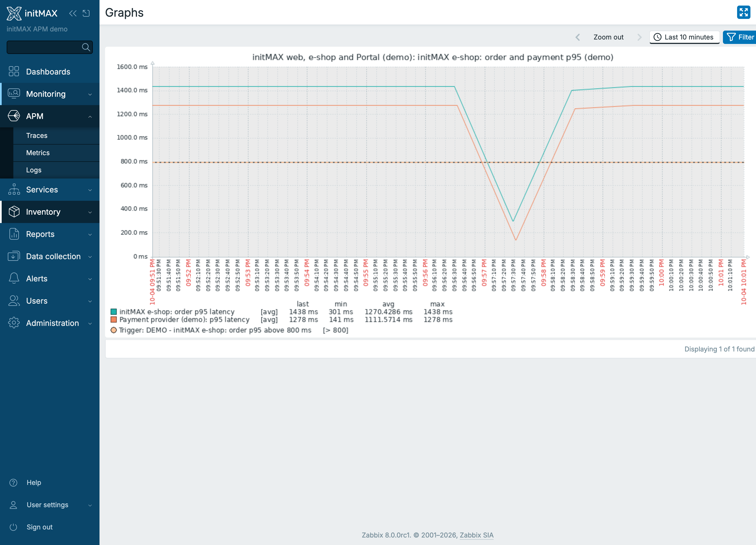756x545 pixels.
Task: Click the 'Displaying 1 of 1 found' text
Action: pyautogui.click(x=719, y=349)
